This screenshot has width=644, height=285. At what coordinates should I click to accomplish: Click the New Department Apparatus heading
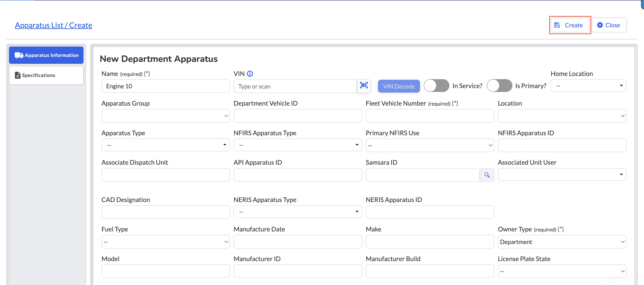point(159,59)
